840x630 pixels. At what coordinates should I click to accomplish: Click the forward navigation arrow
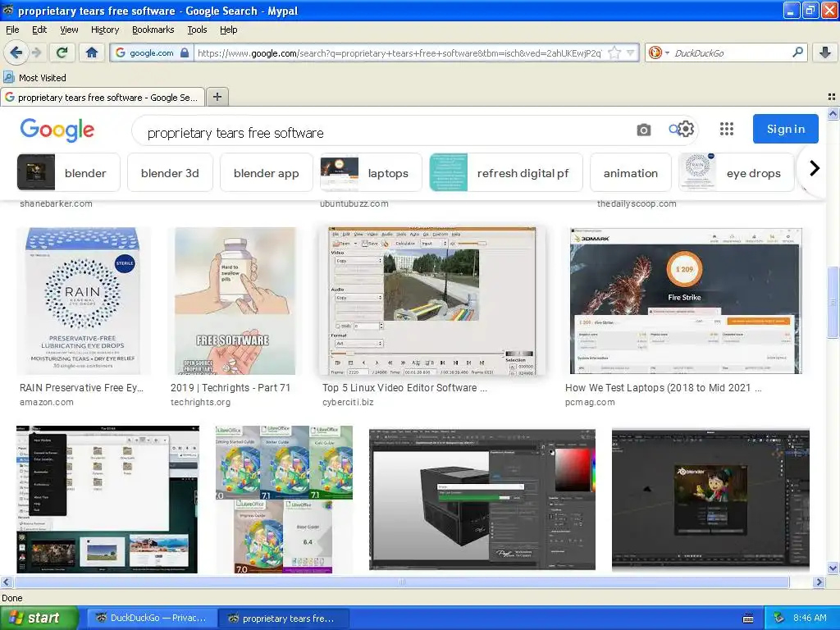(x=36, y=52)
